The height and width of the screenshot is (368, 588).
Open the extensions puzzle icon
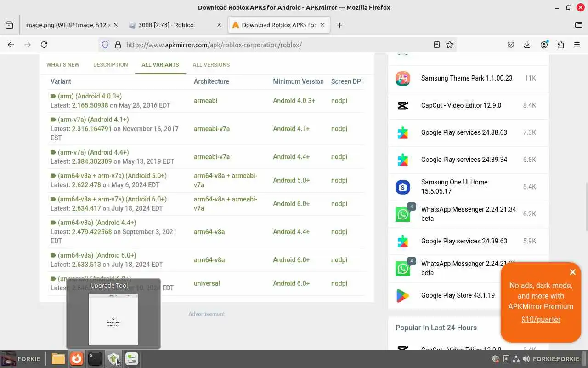click(560, 45)
